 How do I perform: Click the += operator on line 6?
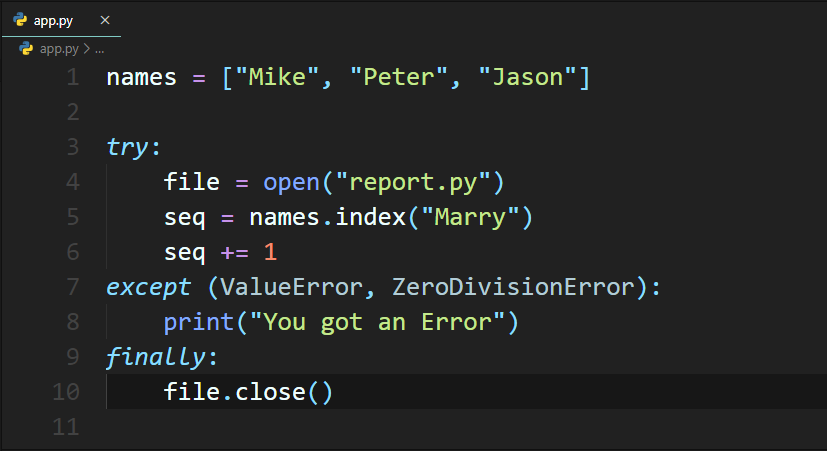tap(235, 253)
